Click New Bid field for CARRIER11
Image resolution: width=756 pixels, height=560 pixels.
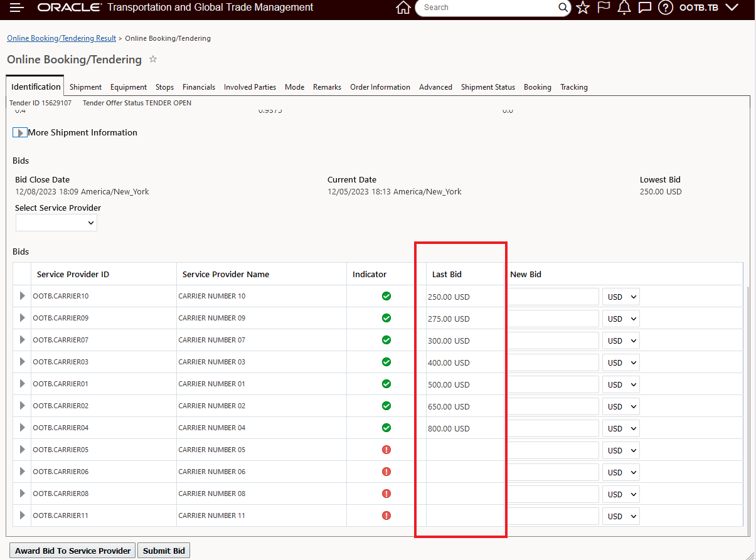point(553,516)
